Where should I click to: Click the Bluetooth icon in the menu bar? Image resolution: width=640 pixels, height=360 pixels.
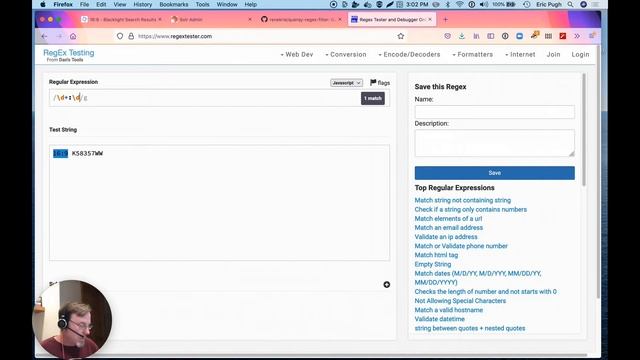(x=448, y=4)
